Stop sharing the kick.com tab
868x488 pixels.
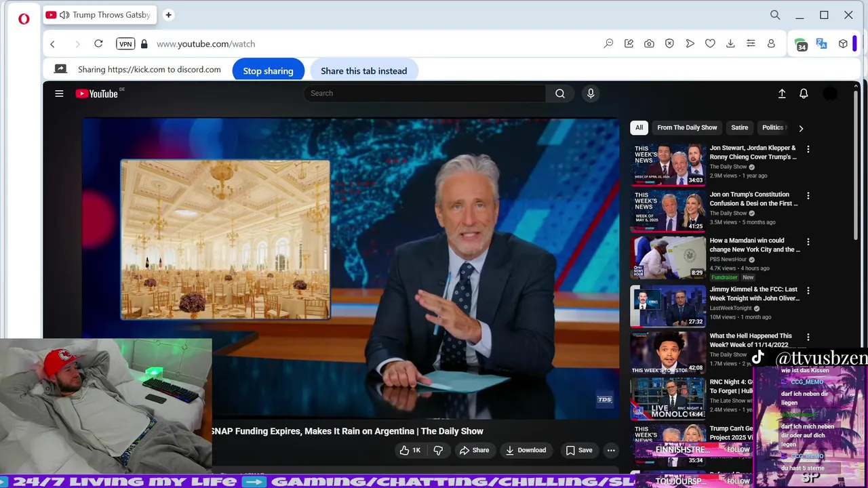coord(268,70)
